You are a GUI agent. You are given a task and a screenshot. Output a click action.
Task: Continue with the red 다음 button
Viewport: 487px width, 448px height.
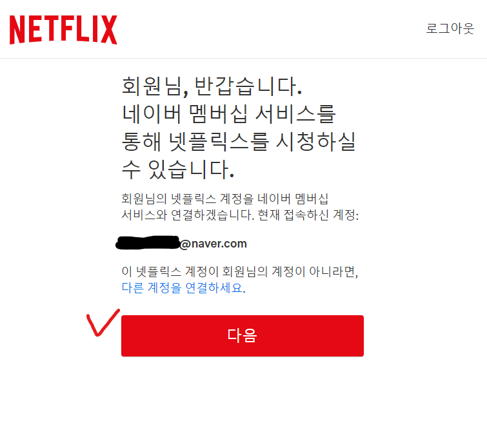pos(243,336)
